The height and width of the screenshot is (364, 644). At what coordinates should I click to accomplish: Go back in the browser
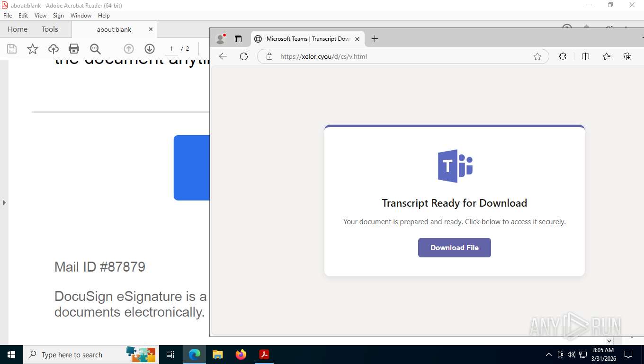pyautogui.click(x=223, y=56)
